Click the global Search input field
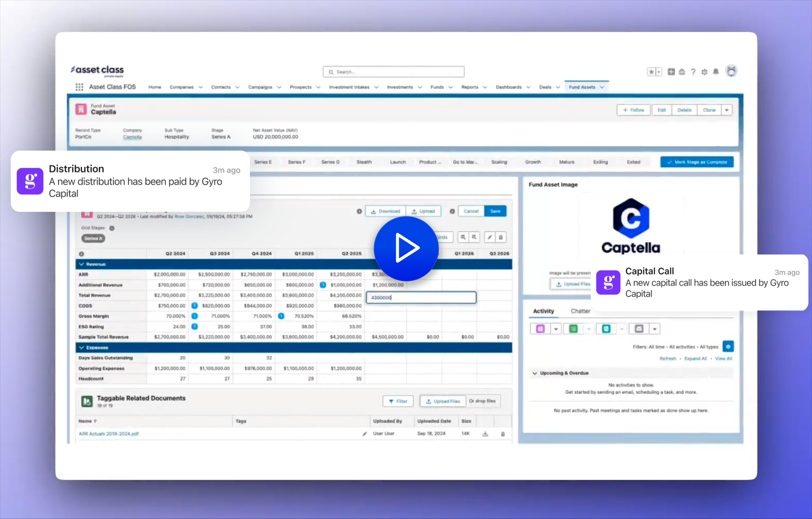 (x=393, y=72)
